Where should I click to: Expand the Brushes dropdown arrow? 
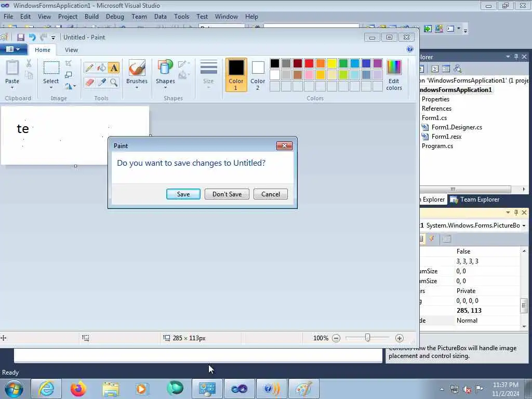pos(137,88)
